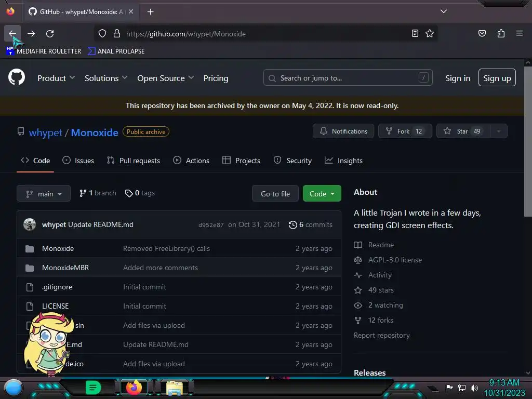Screen dimensions: 532x399
Task: Open the Readme link in About
Action: tap(374, 245)
